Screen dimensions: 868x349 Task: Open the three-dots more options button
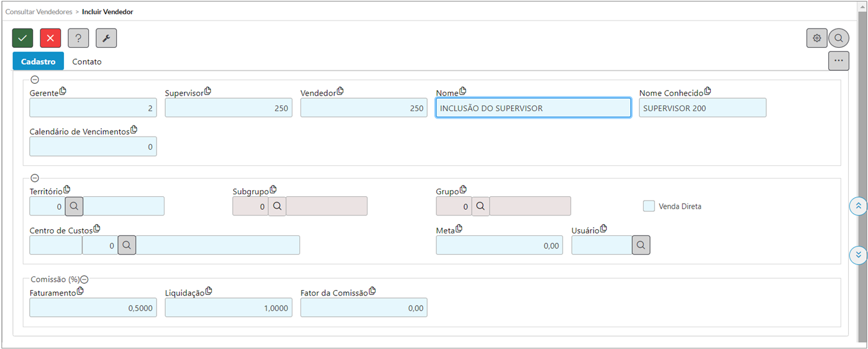coord(839,60)
